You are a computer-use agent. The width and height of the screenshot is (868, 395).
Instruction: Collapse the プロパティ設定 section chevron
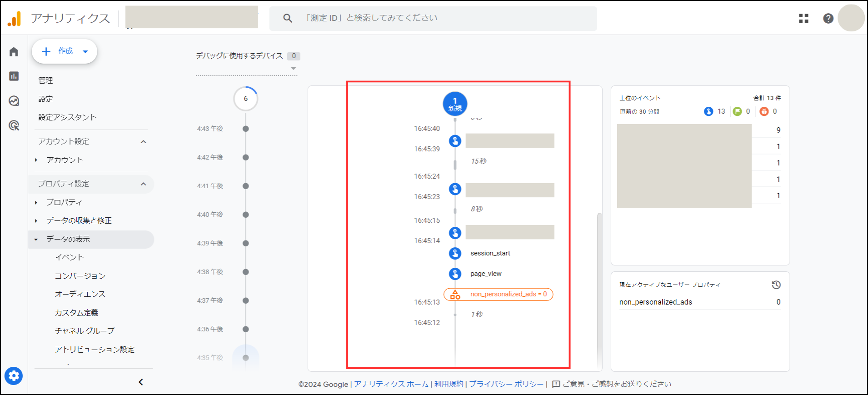pos(143,184)
